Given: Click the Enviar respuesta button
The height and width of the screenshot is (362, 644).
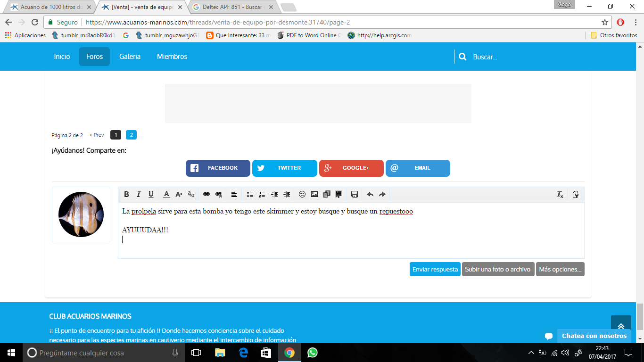Looking at the screenshot, I should [x=435, y=269].
